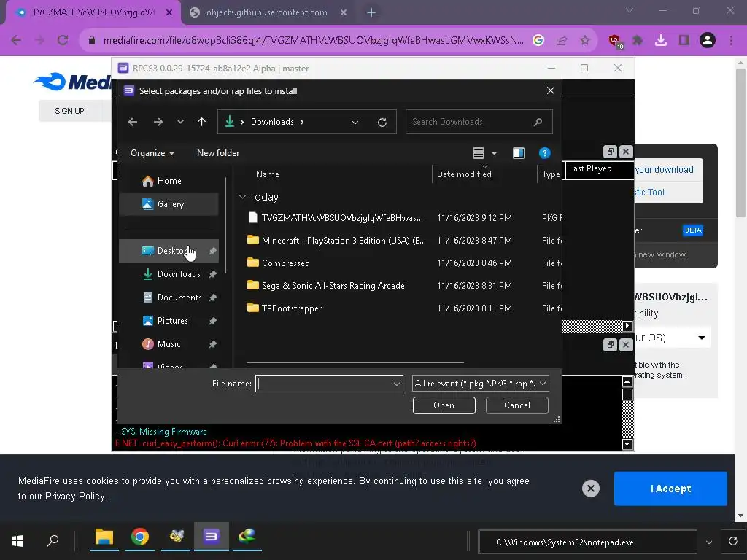Close the RPCS3 log panel
This screenshot has width=747, height=560.
[626, 345]
